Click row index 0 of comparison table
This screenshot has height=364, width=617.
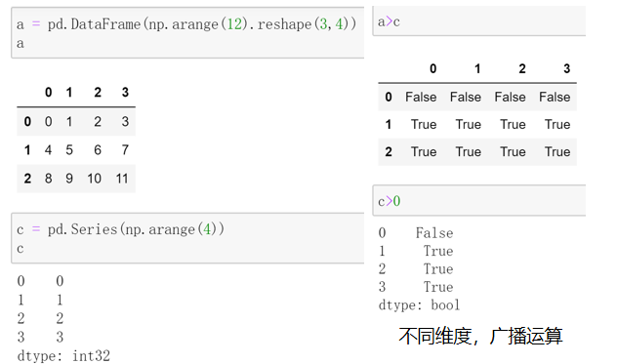click(x=389, y=97)
